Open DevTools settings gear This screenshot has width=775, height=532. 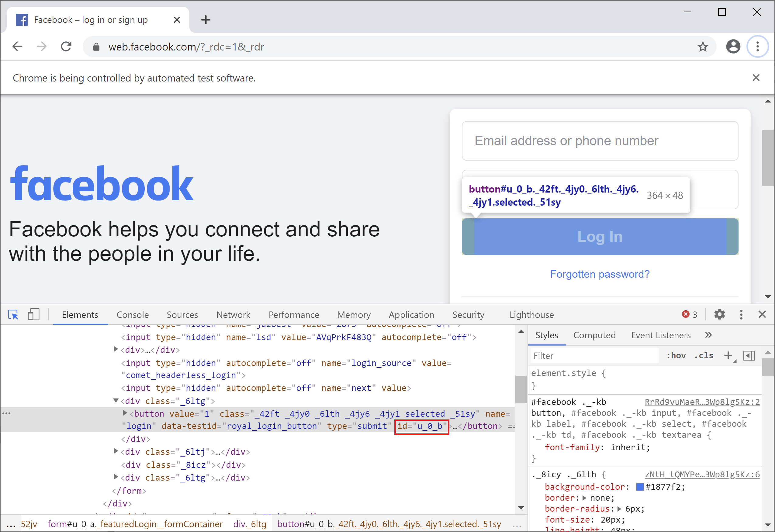point(719,315)
